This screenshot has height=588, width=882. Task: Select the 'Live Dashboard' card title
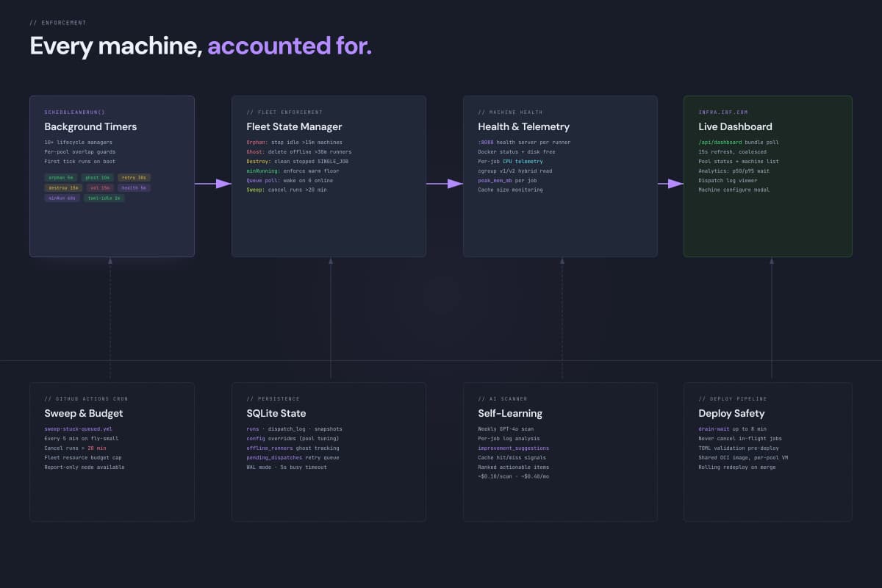coord(735,127)
